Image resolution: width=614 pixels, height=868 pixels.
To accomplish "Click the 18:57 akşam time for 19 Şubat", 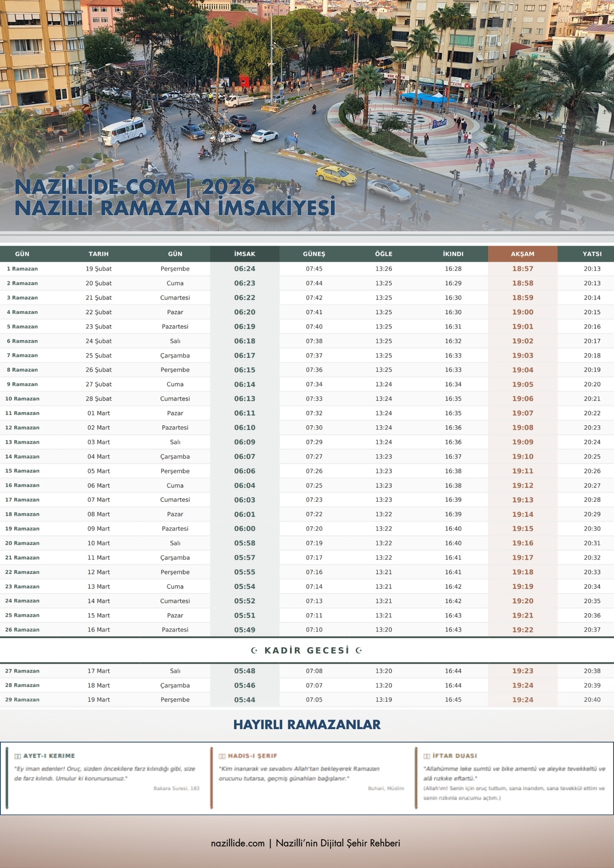I will pos(522,269).
